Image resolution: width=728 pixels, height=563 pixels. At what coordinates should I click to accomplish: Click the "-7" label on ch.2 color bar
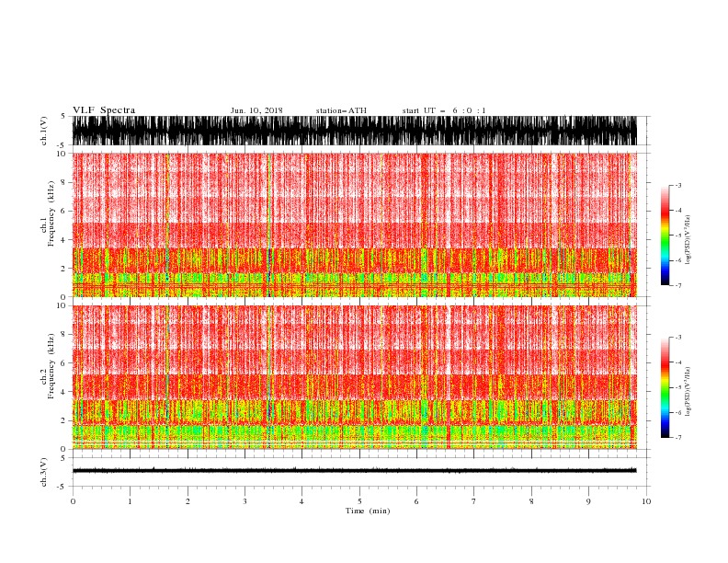coord(677,437)
